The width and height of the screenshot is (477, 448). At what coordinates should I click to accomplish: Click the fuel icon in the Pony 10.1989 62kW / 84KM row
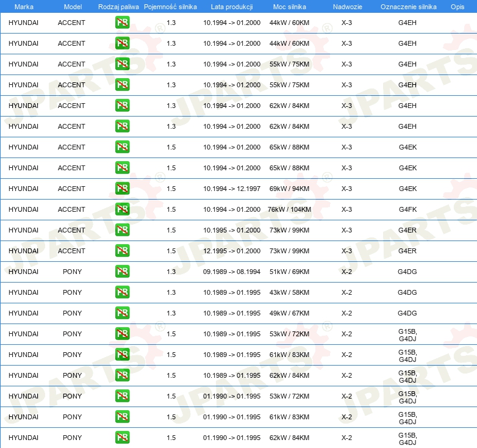pyautogui.click(x=122, y=375)
